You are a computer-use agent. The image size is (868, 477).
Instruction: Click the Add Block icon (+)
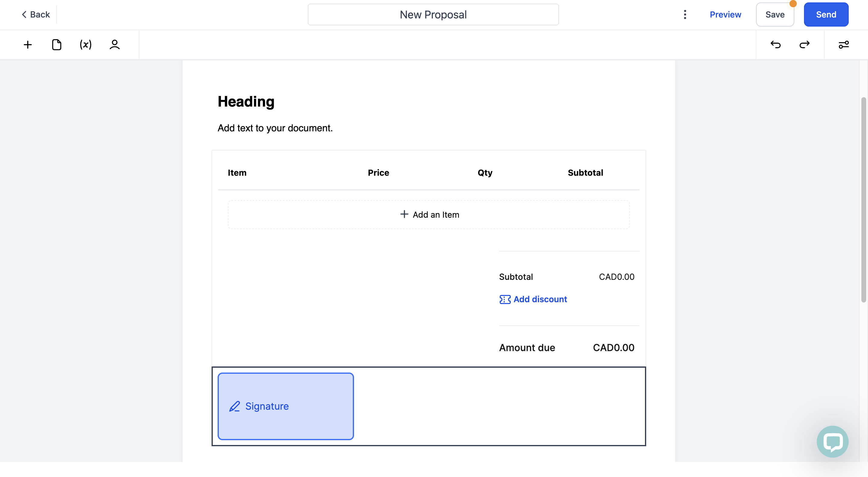pos(27,44)
